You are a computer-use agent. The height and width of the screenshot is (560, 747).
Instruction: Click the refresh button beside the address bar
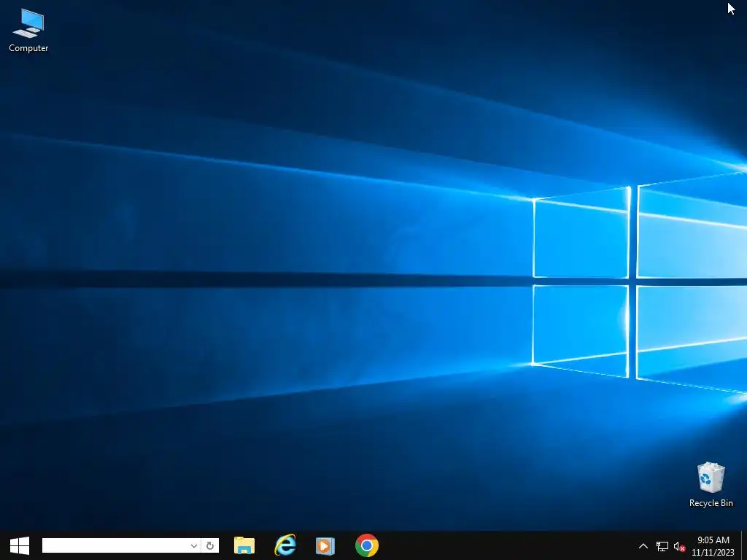pyautogui.click(x=210, y=545)
